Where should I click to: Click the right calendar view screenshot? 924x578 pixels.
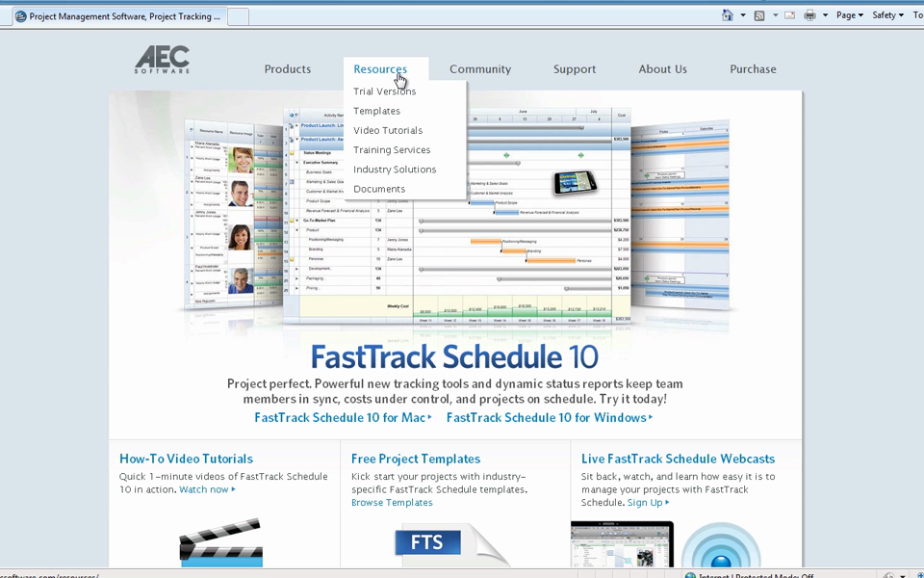coord(680,215)
